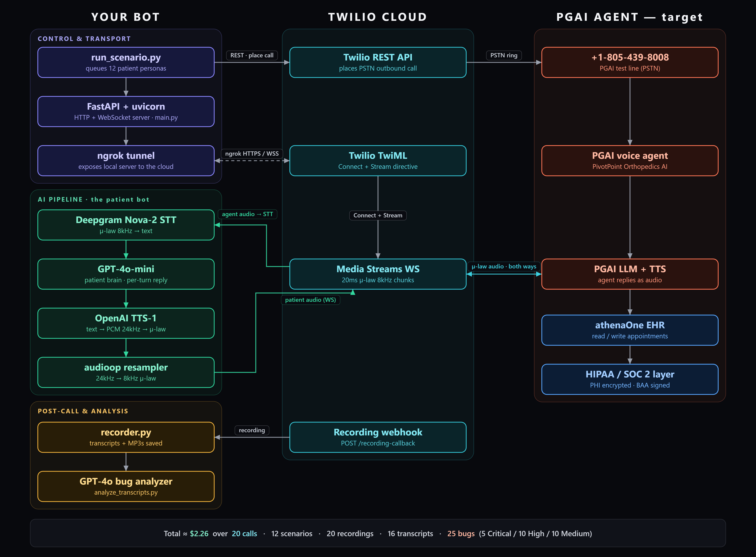Click the 'ngrok HTTPS / WSS' label
Screen dimensions: 756x557
(x=252, y=153)
